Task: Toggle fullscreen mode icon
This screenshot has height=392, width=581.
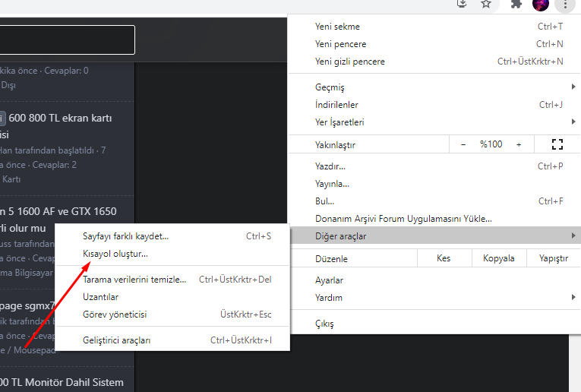Action: (x=557, y=144)
